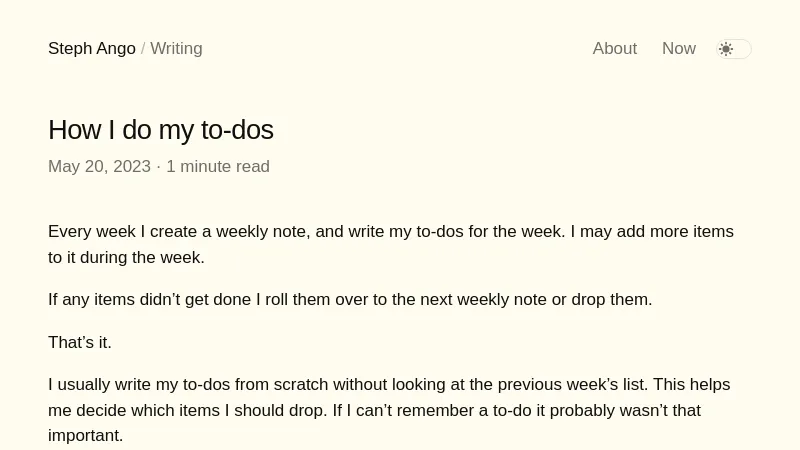This screenshot has height=450, width=800.
Task: Go to Steph Ango home link
Action: pyautogui.click(x=92, y=49)
